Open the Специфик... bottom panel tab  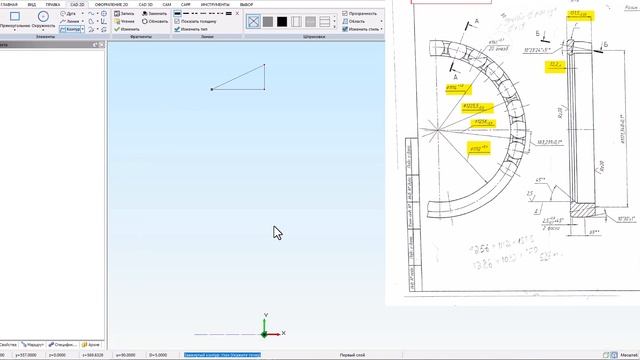tap(62, 345)
